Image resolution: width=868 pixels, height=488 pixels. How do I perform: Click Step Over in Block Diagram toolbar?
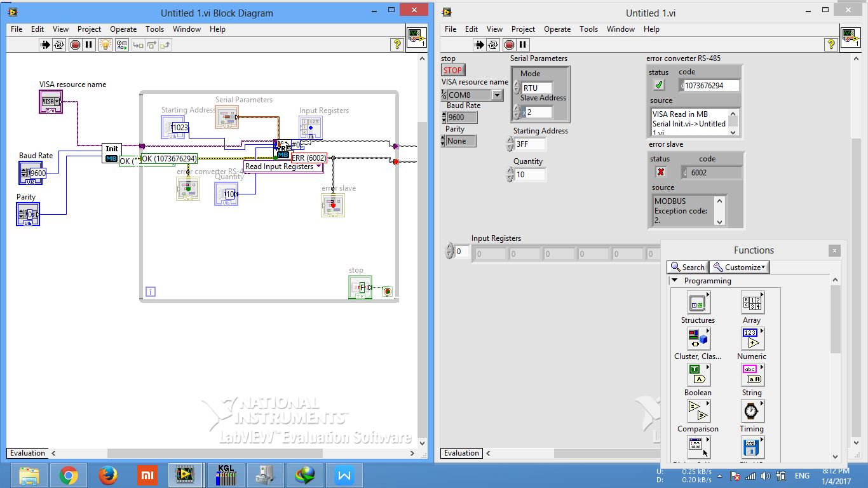tap(152, 44)
